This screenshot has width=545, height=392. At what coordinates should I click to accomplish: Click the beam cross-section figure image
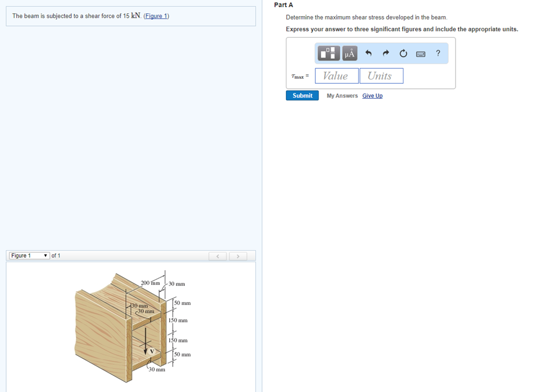coord(133,327)
